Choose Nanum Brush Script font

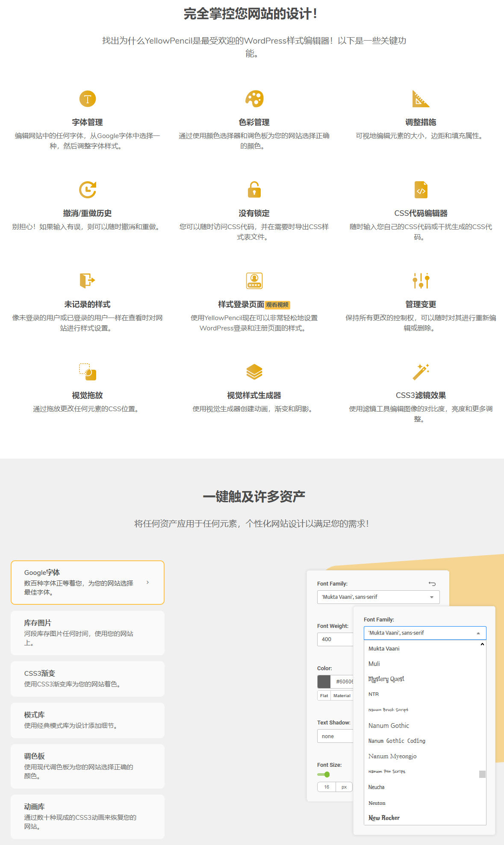[388, 710]
